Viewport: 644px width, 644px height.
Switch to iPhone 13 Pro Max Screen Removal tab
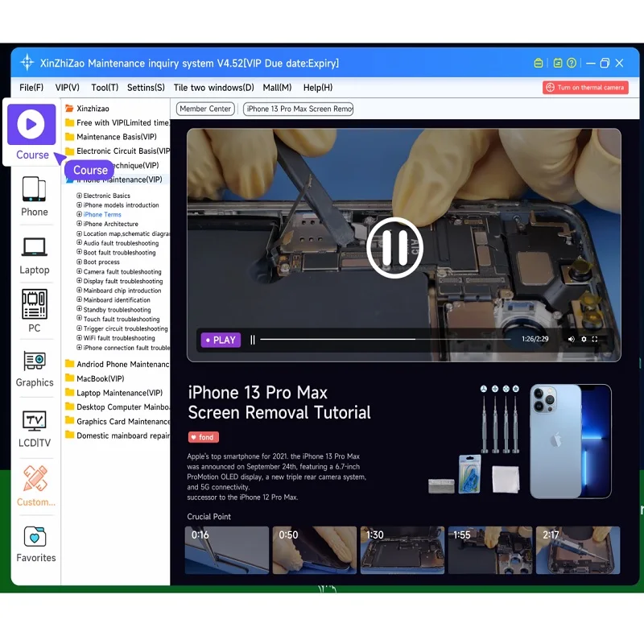298,109
